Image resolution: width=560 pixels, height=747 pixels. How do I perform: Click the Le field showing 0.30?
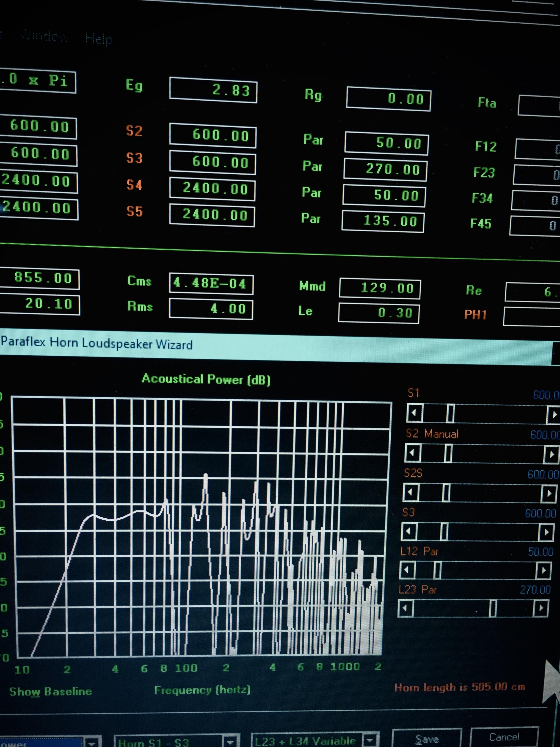(x=379, y=313)
